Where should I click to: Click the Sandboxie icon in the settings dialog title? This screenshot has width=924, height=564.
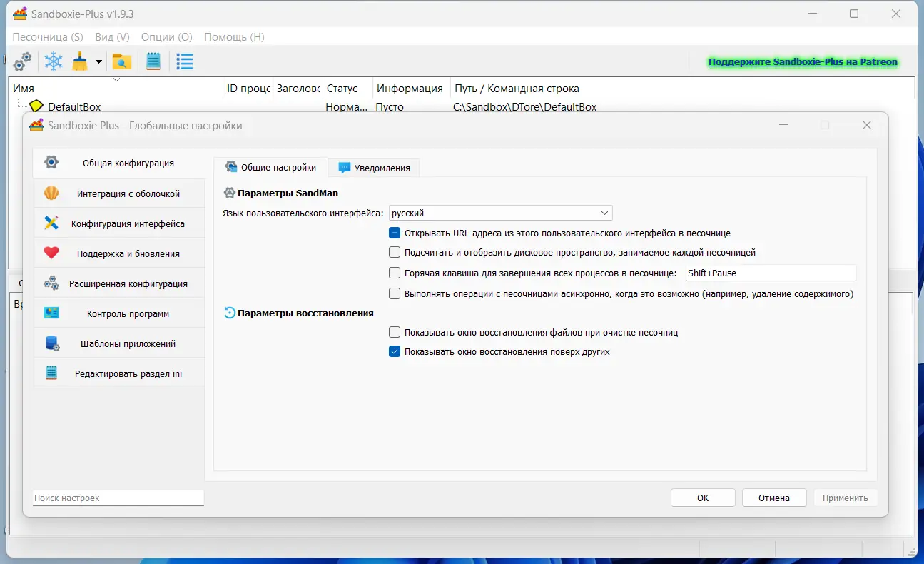36,126
